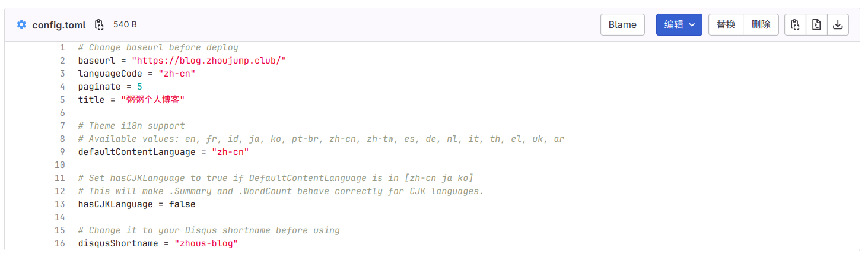Click the baseurl URL string value
Screen dimensions: 868x260
click(209, 61)
